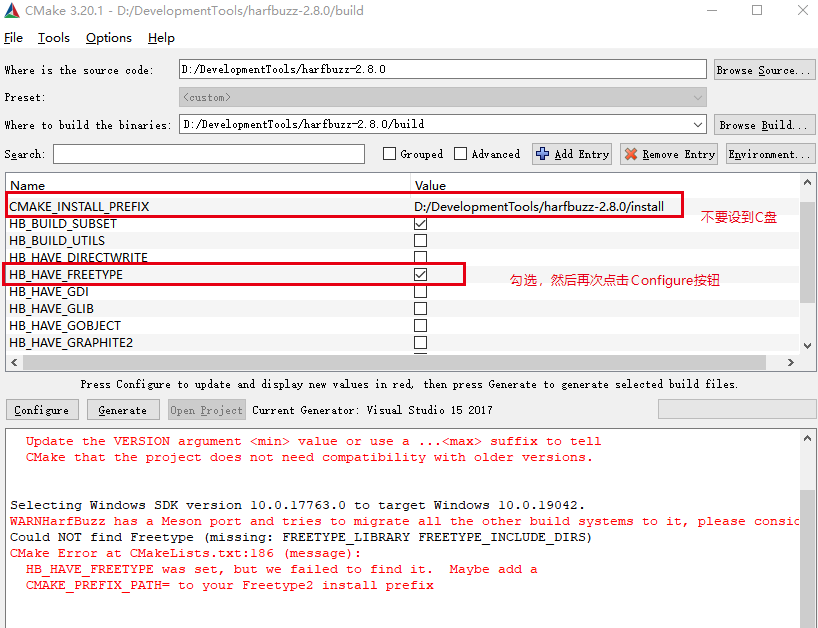
Task: Click the 'Selecting Windows SDK version' log line
Action: coord(297,505)
